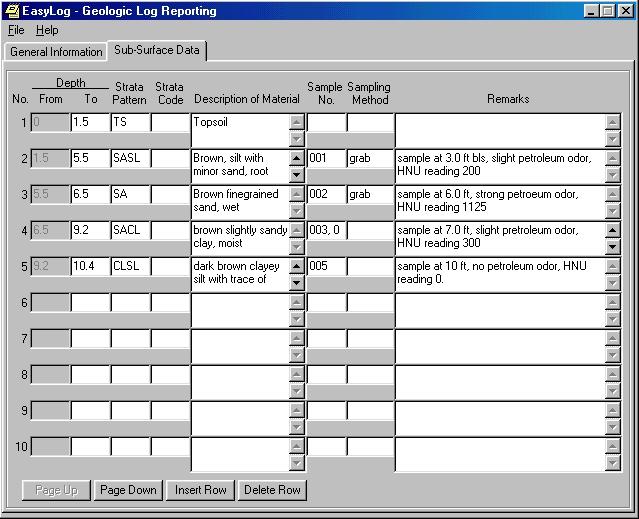Click row 5 sampling method field
The height and width of the screenshot is (519, 639).
370,266
